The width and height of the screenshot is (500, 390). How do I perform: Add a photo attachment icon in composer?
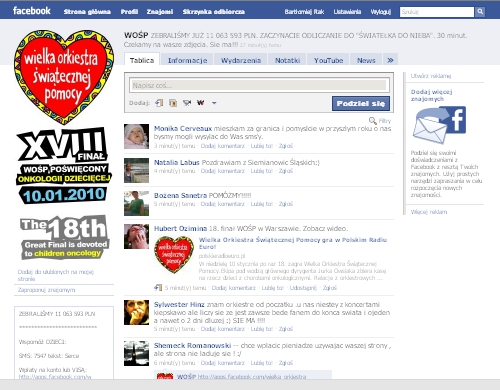click(173, 103)
